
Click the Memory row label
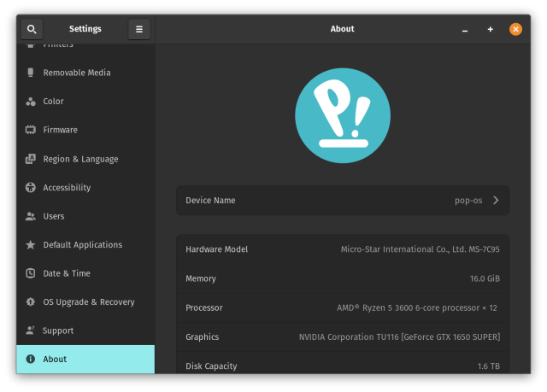[x=201, y=278]
